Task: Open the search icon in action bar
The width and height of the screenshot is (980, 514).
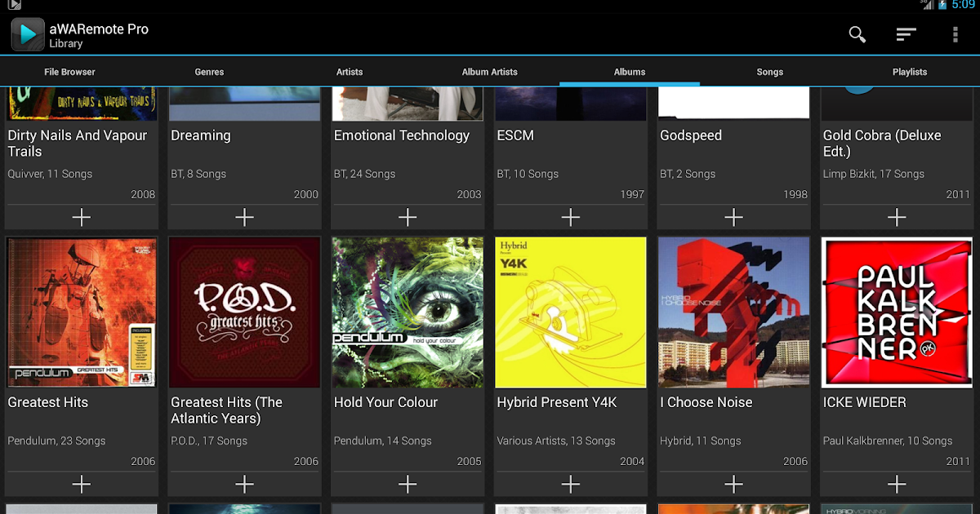Action: point(857,34)
